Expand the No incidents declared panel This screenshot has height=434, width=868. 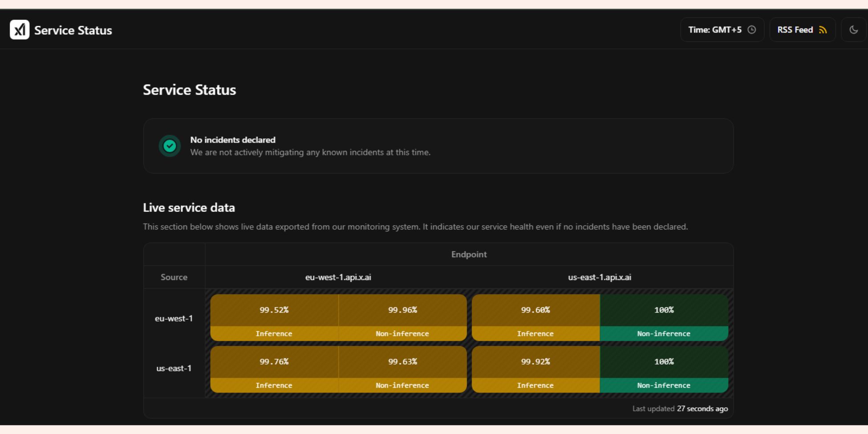[438, 146]
